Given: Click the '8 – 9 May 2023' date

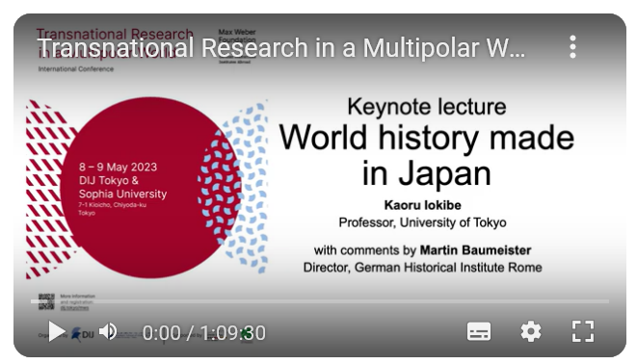Looking at the screenshot, I should 118,167.
